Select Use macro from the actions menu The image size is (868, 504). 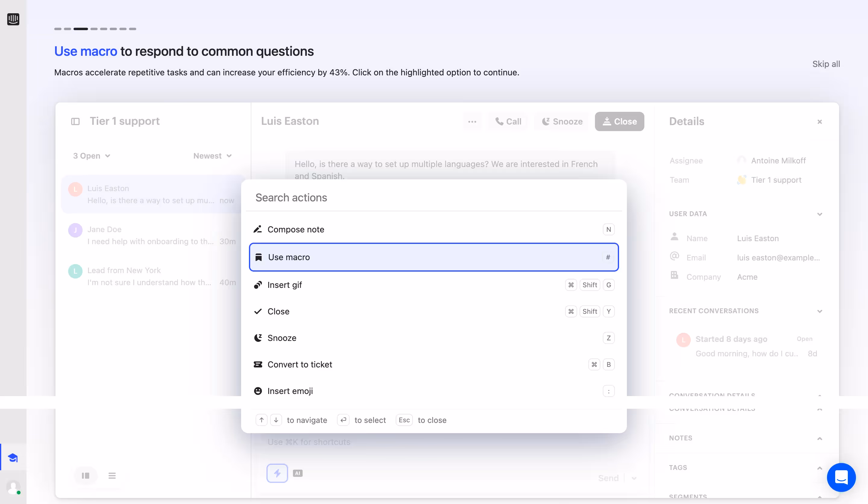[x=433, y=257]
